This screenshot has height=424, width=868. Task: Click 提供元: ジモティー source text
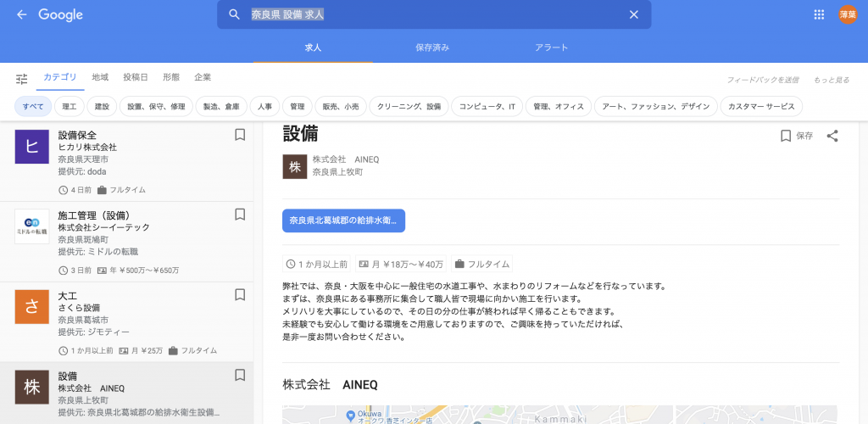coord(93,332)
